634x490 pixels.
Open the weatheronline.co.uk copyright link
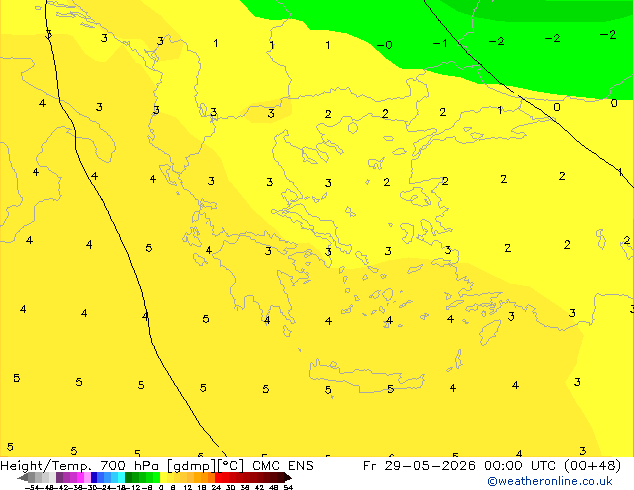(x=550, y=481)
